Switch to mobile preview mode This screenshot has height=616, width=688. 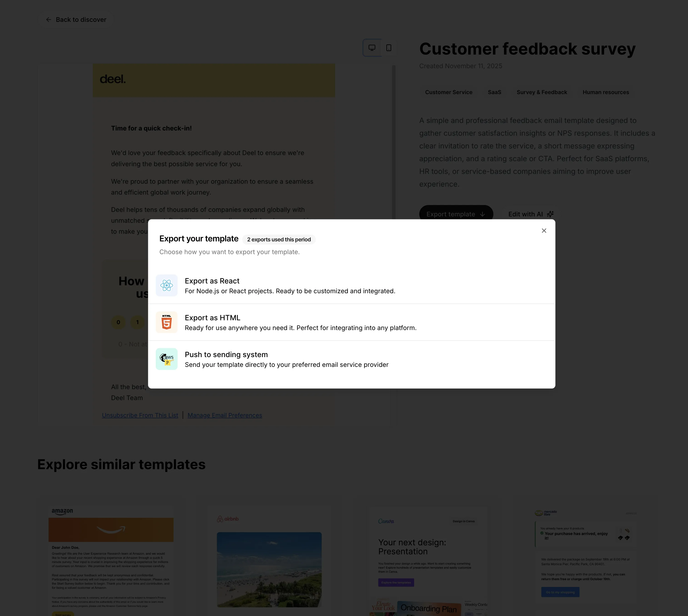coord(389,48)
